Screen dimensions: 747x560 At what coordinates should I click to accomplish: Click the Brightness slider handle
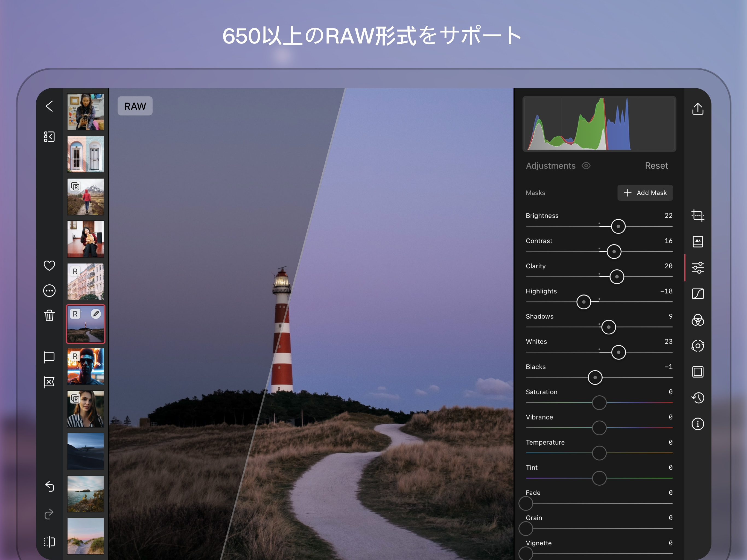(618, 226)
